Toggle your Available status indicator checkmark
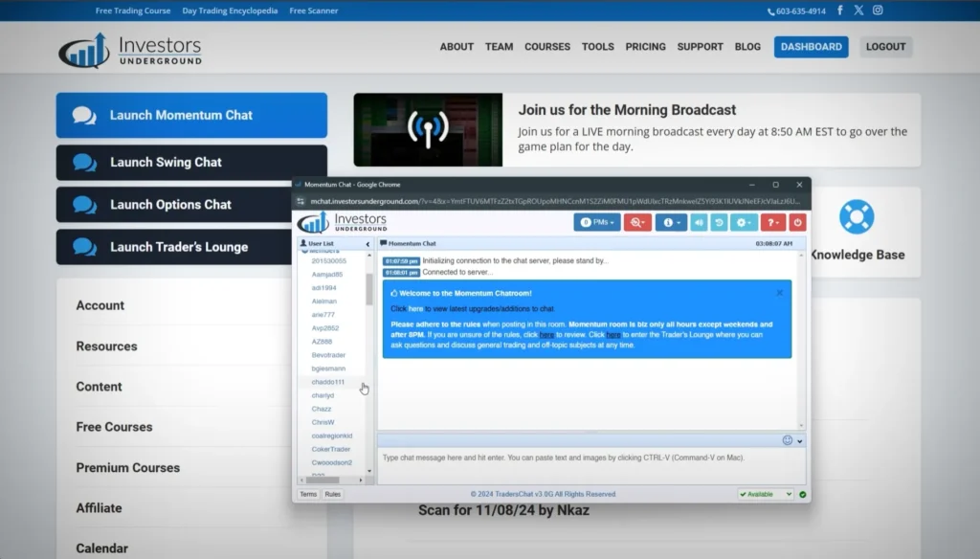Viewport: 980px width, 559px height. click(x=803, y=494)
